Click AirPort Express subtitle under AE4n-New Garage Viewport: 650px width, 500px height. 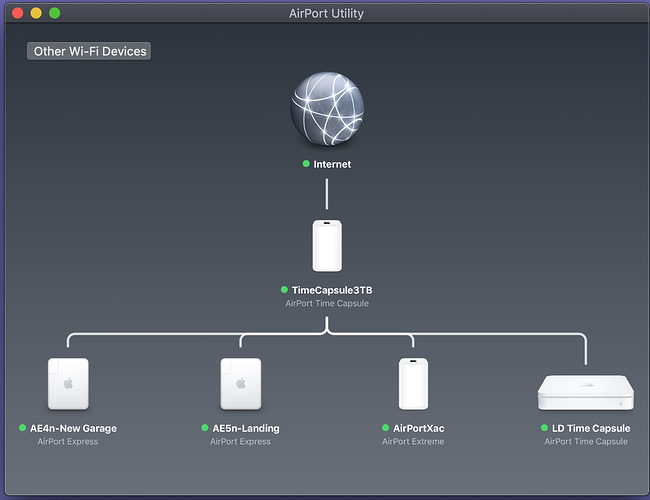pos(68,442)
